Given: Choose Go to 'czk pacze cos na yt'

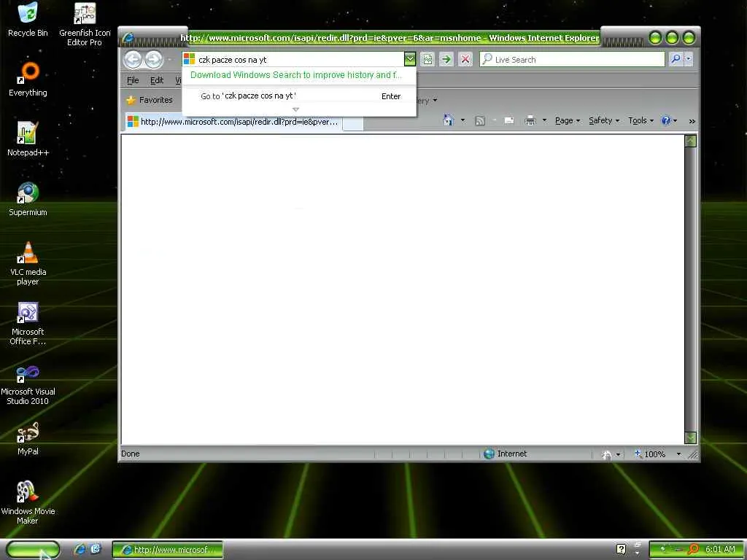Looking at the screenshot, I should tap(299, 96).
